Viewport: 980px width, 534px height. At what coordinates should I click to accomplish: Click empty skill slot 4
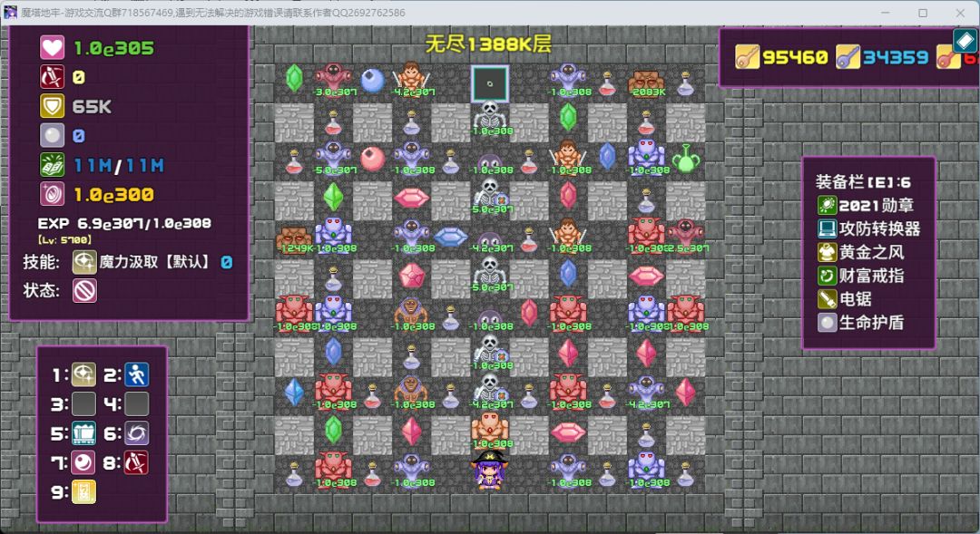click(x=136, y=404)
